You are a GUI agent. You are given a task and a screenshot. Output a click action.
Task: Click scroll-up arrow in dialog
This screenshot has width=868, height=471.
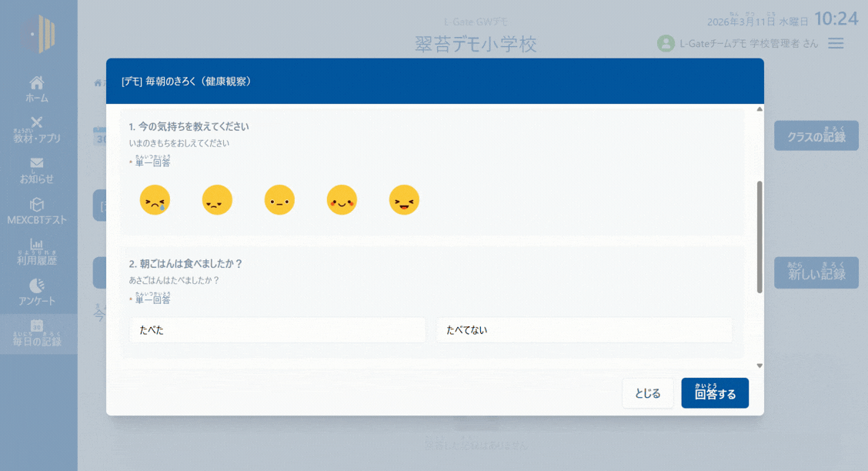759,109
